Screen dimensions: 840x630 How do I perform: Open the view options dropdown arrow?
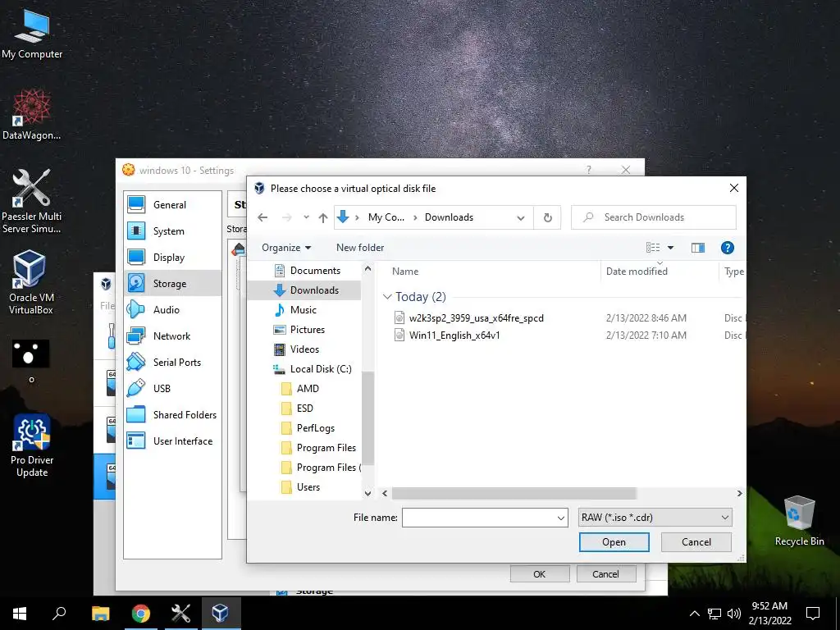670,248
